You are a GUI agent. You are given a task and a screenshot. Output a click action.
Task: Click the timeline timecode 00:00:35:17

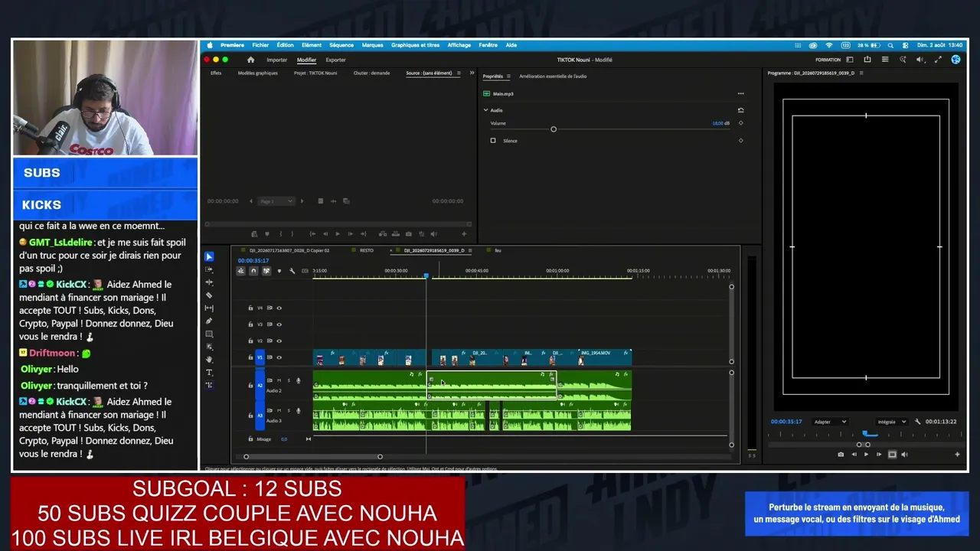pos(253,261)
